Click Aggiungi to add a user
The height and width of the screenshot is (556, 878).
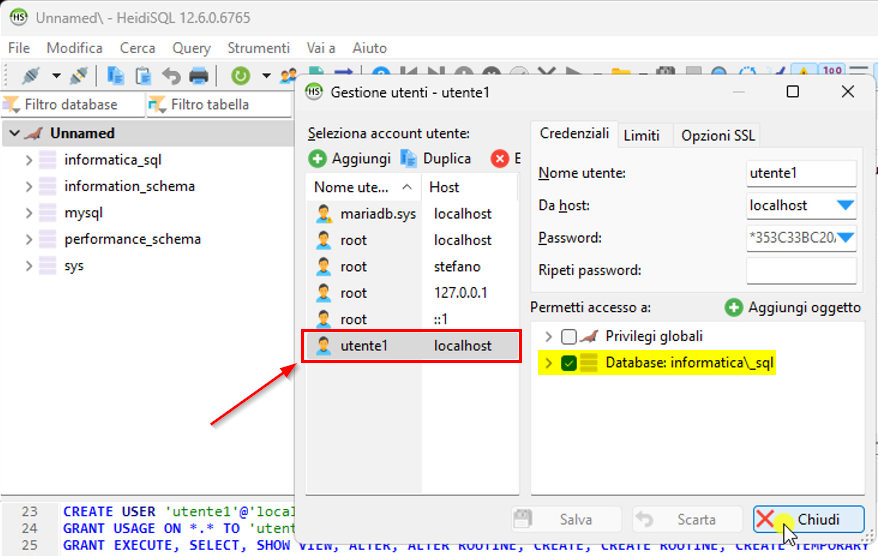(x=349, y=159)
